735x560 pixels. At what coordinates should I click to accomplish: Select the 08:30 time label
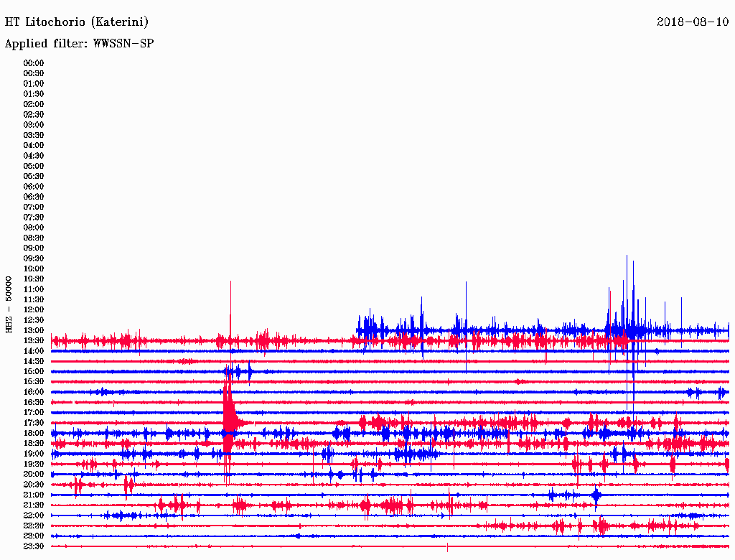34,238
